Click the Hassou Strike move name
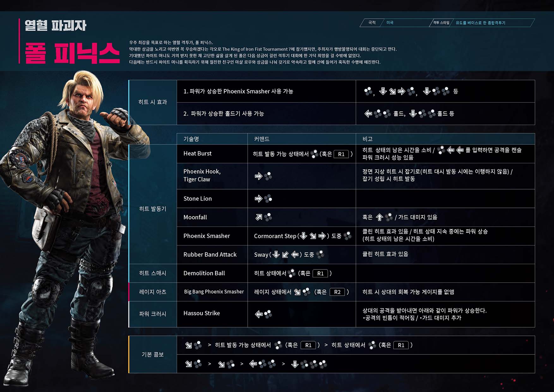 pyautogui.click(x=202, y=313)
